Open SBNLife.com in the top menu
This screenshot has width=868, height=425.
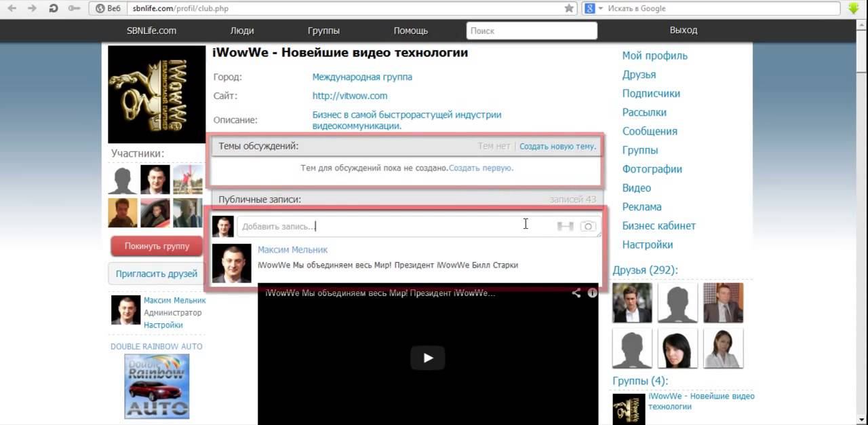(151, 31)
